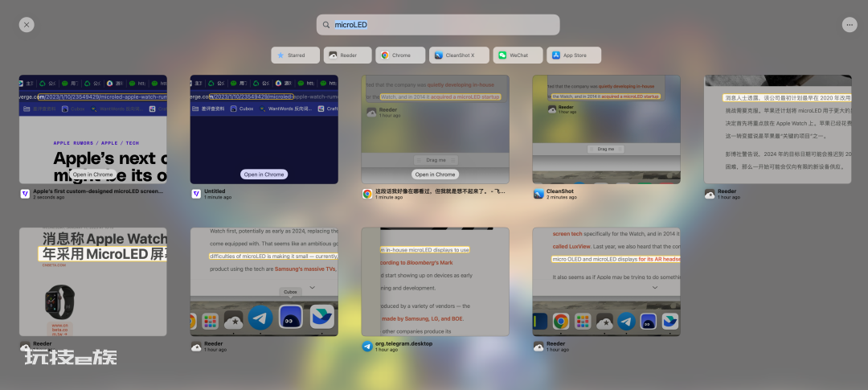Click the Telegram icon beside org.telegram.desktop
This screenshot has height=390, width=868.
[367, 347]
